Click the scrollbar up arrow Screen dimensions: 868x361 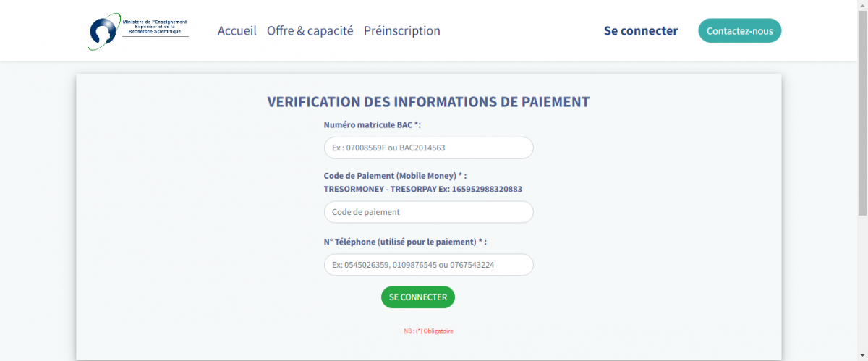pos(862,4)
